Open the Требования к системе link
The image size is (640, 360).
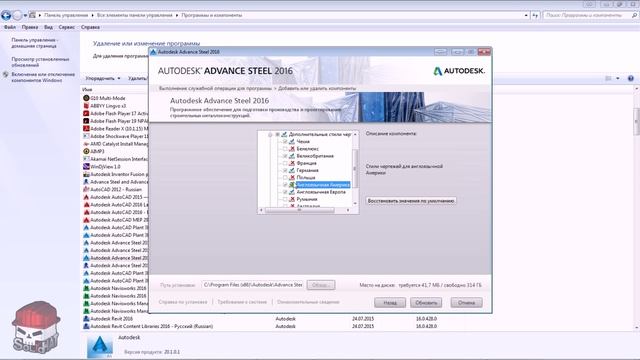tap(242, 302)
